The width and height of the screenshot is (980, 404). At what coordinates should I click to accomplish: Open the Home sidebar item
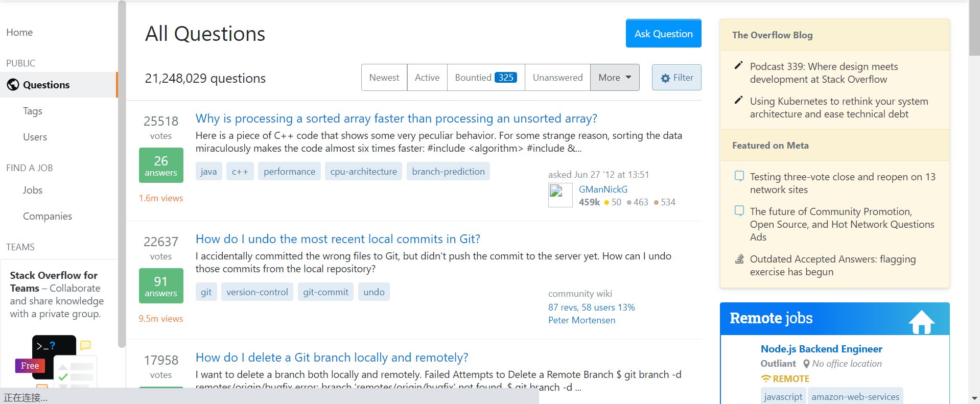coord(19,32)
